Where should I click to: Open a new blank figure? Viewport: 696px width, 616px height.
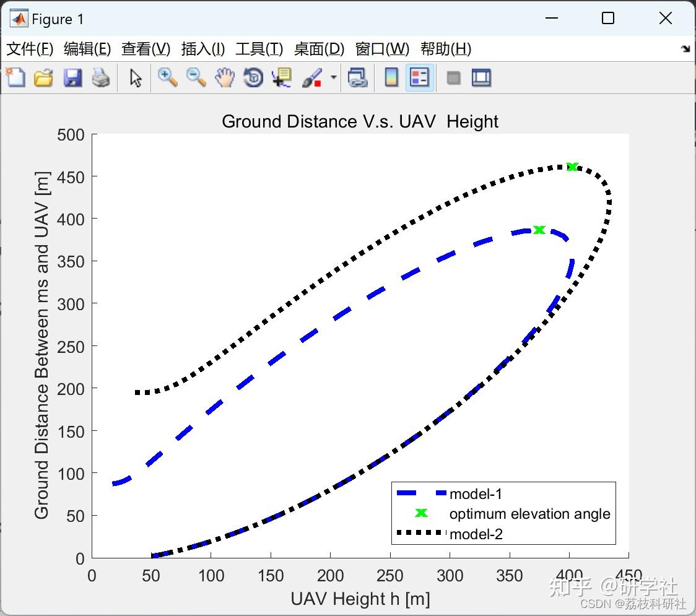point(15,78)
